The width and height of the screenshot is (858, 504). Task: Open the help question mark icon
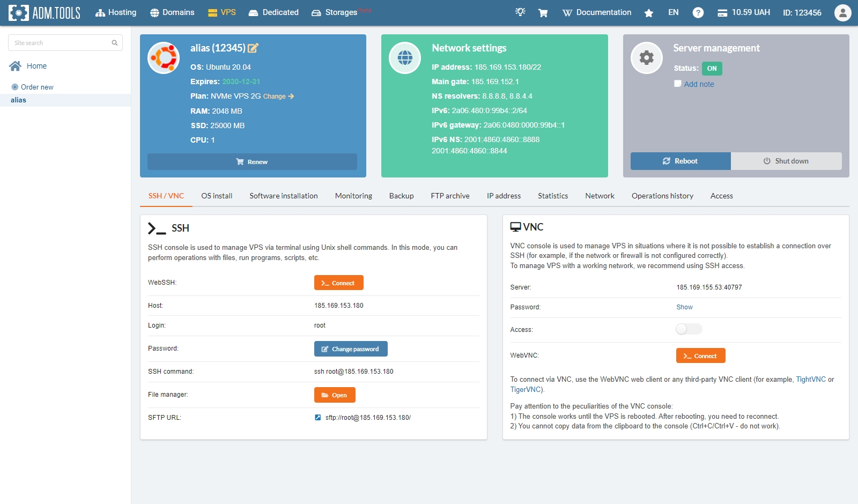[x=698, y=13]
